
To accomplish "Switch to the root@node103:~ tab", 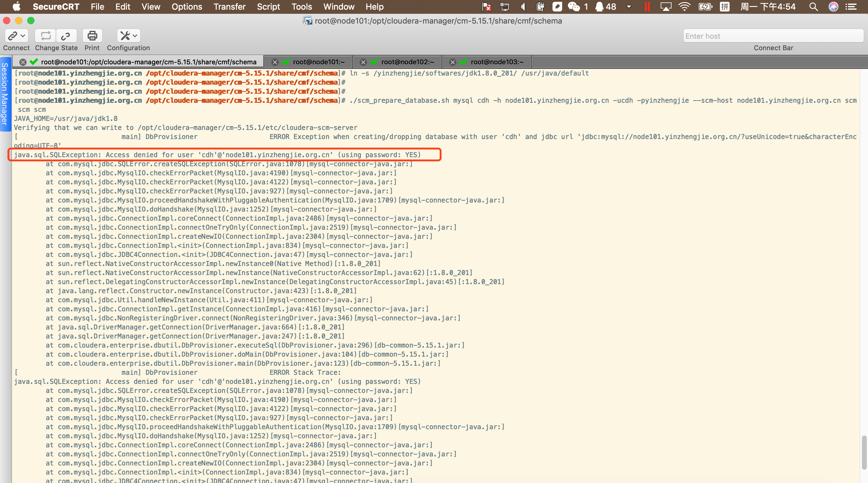I will pyautogui.click(x=497, y=62).
